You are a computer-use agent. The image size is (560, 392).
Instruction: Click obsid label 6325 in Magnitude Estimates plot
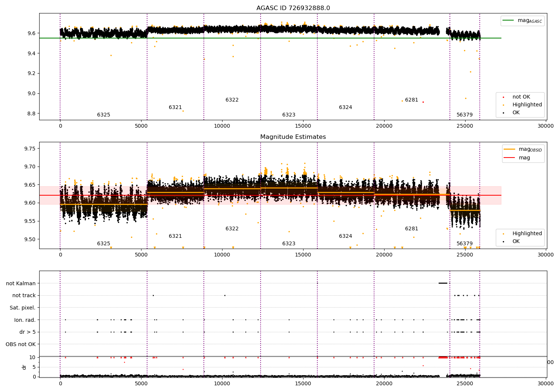point(104,244)
